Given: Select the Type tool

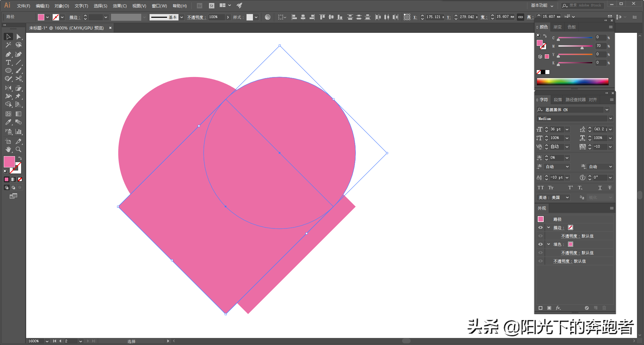Looking at the screenshot, I should click(x=8, y=63).
